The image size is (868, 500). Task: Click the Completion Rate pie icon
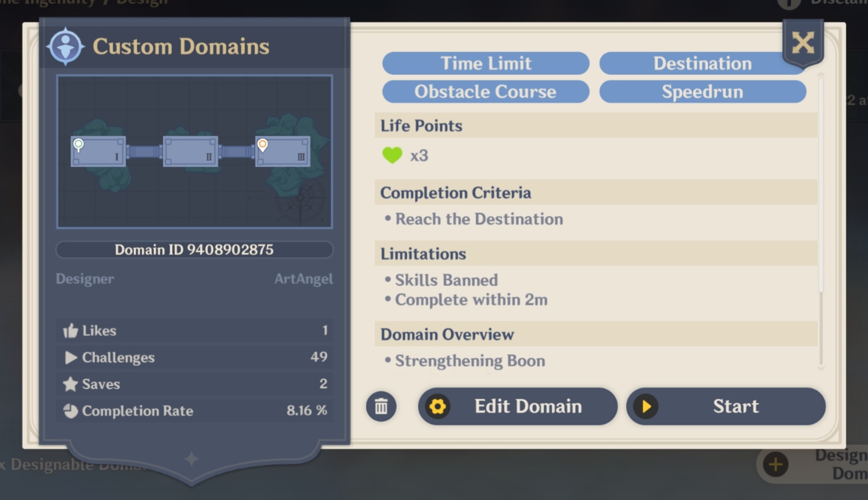[70, 411]
